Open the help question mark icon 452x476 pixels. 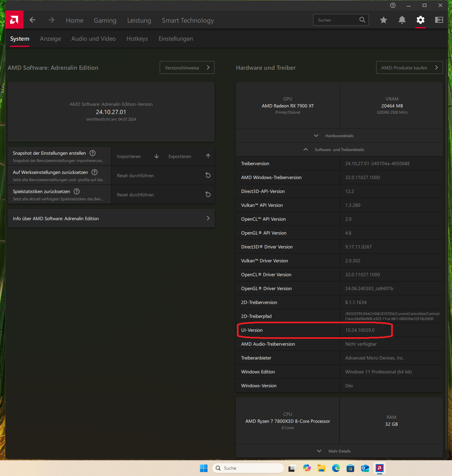pyautogui.click(x=393, y=5)
